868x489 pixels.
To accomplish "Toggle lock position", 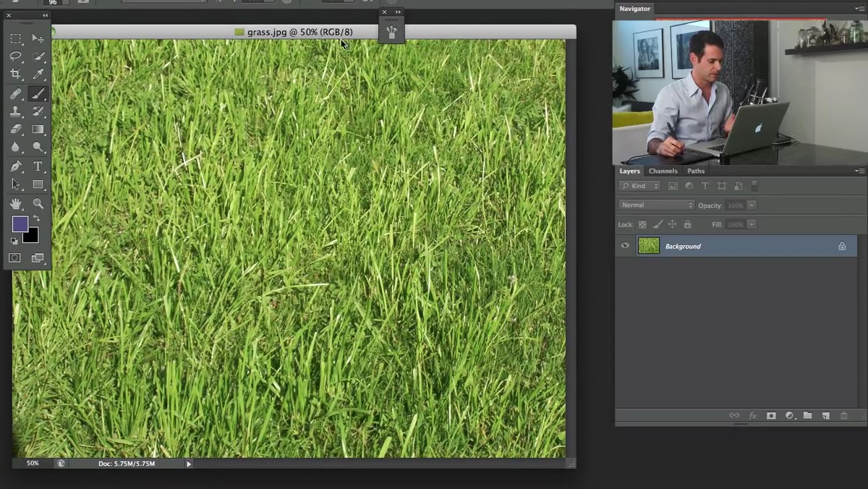I will (x=672, y=224).
